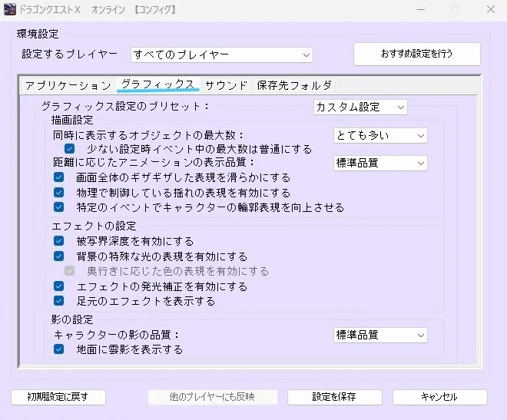The width and height of the screenshot is (507, 420).
Task: Click the 初期設定に戻す button
Action: [x=58, y=397]
